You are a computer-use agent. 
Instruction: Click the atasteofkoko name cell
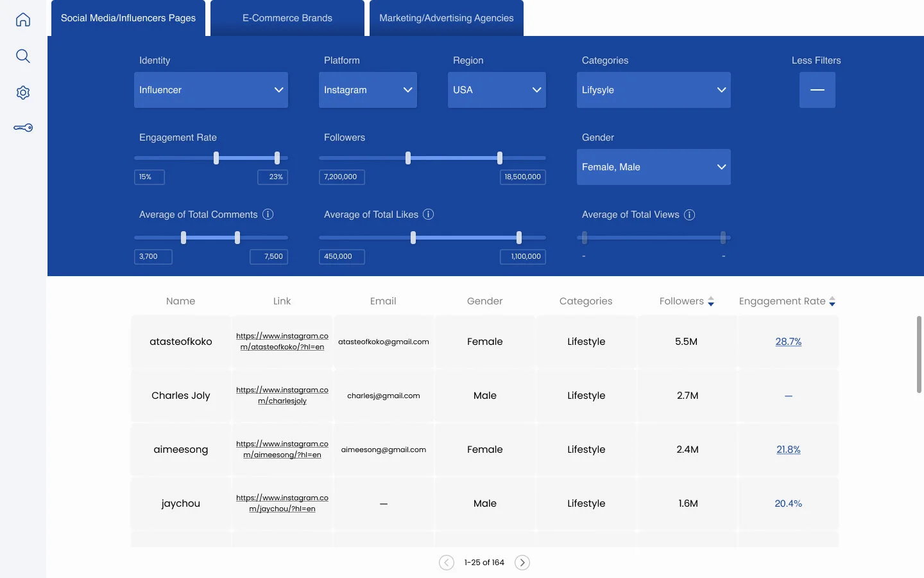click(x=181, y=342)
